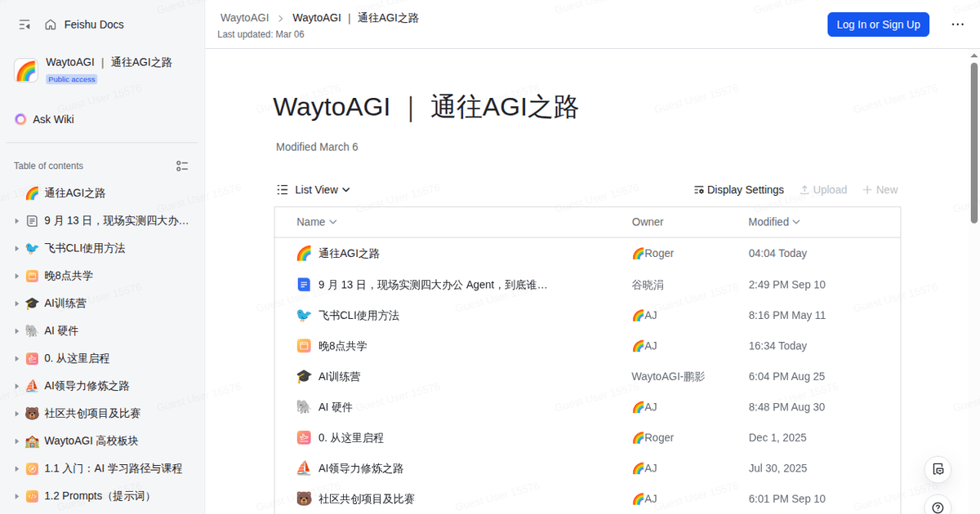Click the elephant icon in AI 硬件 table row
Viewport: 980px width, 514px height.
[304, 406]
